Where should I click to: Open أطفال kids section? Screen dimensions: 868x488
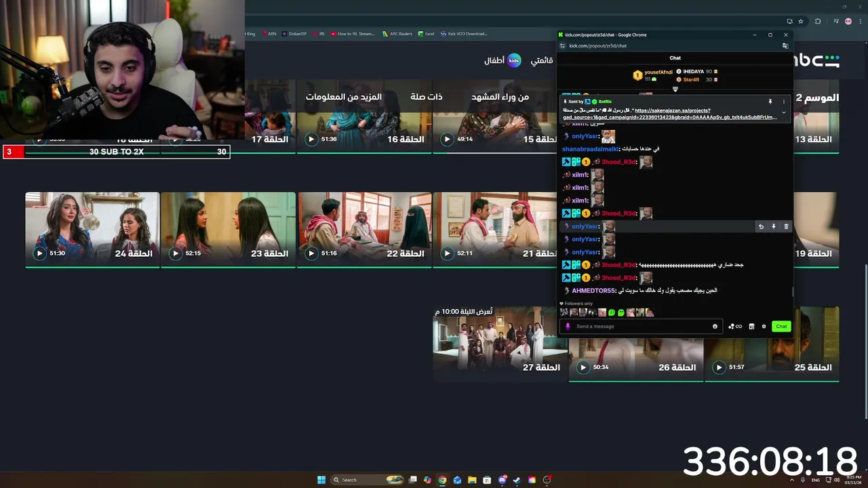502,60
